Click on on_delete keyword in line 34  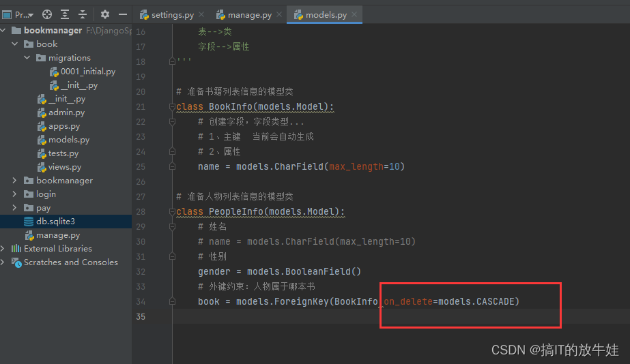[x=408, y=301]
